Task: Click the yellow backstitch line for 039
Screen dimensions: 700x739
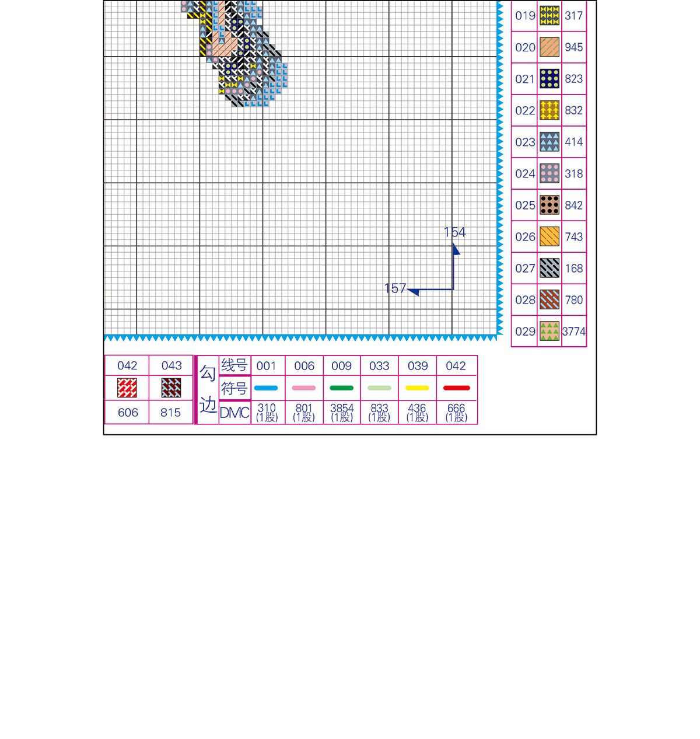Action: [x=418, y=388]
